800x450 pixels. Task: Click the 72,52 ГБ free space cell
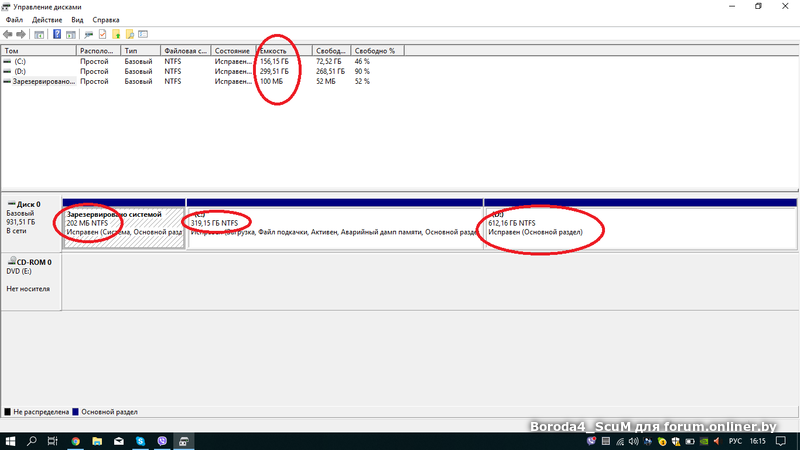coord(329,61)
